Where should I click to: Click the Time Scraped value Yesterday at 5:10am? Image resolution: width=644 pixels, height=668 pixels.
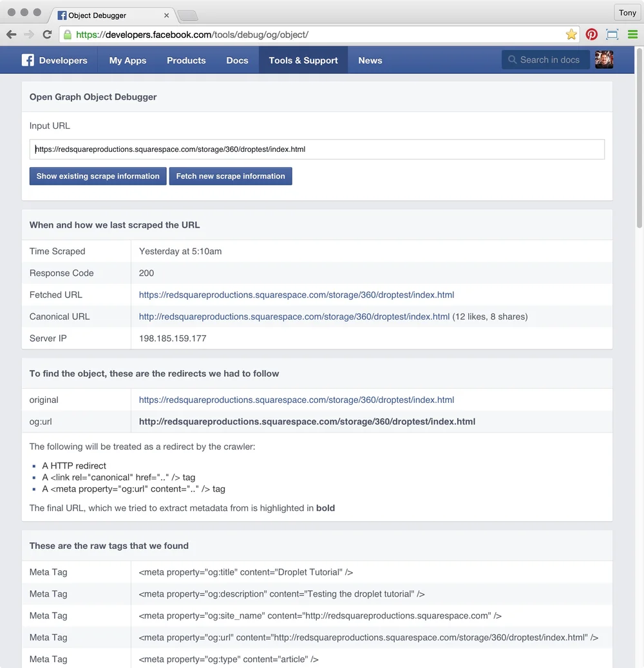180,252
